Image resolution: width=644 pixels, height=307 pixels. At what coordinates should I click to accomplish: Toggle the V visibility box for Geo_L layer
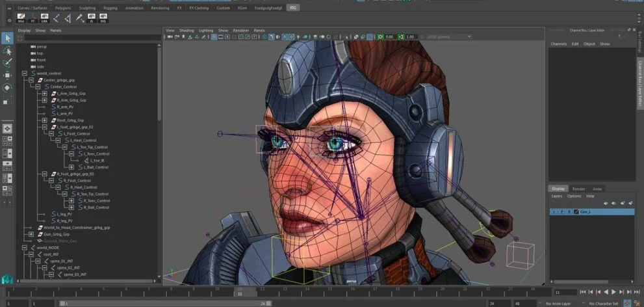(x=554, y=212)
